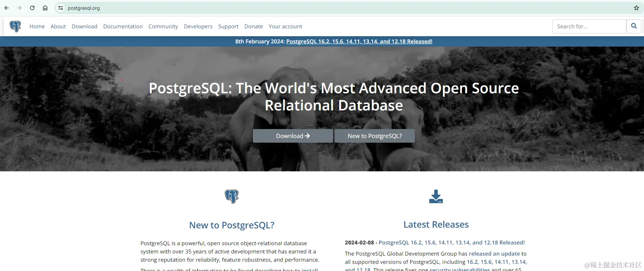Click the PostgreSQL elephant logo in navbar
The image size is (644, 271).
click(x=15, y=26)
